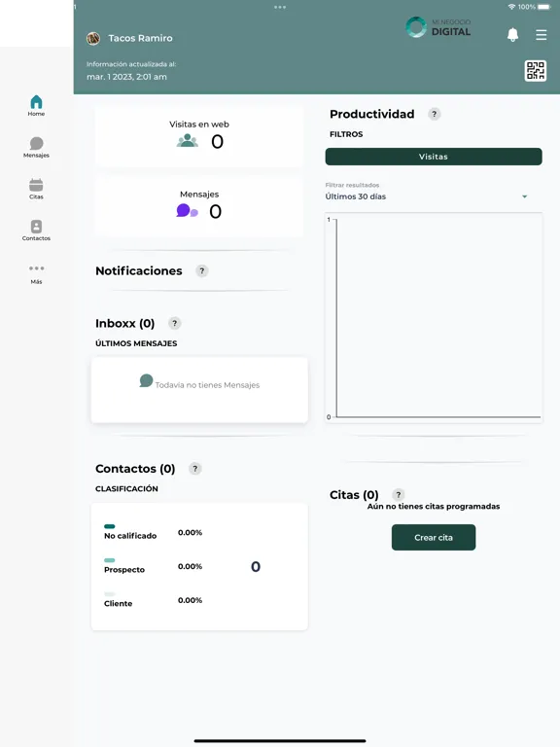Image resolution: width=560 pixels, height=747 pixels.
Task: Click the CLASIFICACIÓN subheading
Action: (x=126, y=489)
